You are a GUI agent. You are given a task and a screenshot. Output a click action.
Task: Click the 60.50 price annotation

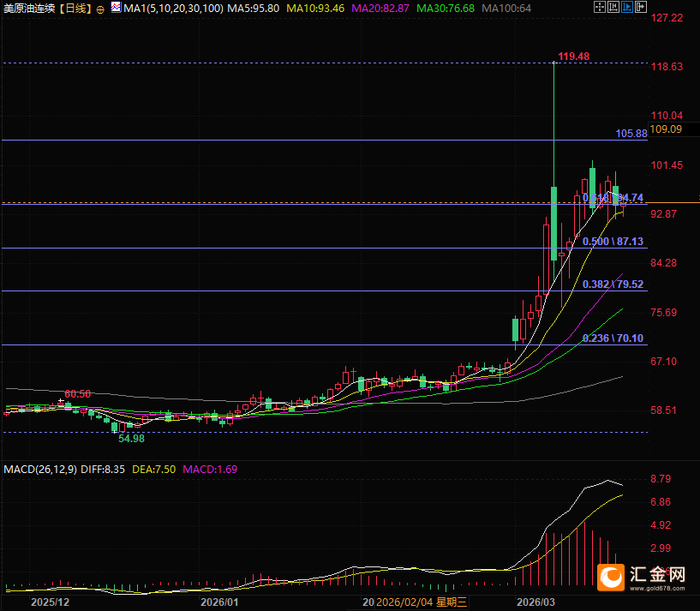tap(78, 394)
